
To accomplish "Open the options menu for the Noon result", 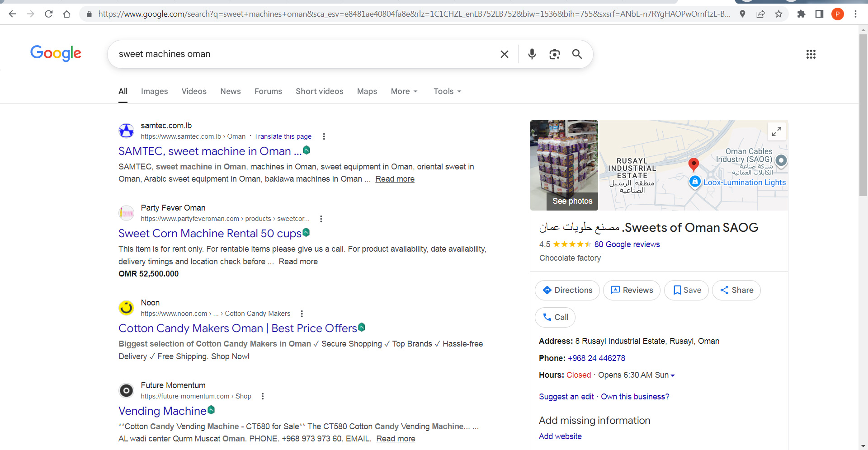I will (302, 314).
